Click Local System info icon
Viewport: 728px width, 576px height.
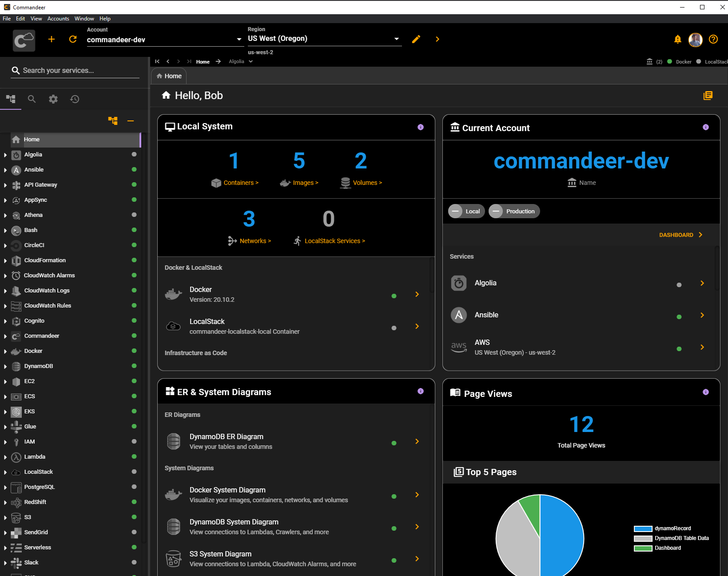(x=421, y=127)
